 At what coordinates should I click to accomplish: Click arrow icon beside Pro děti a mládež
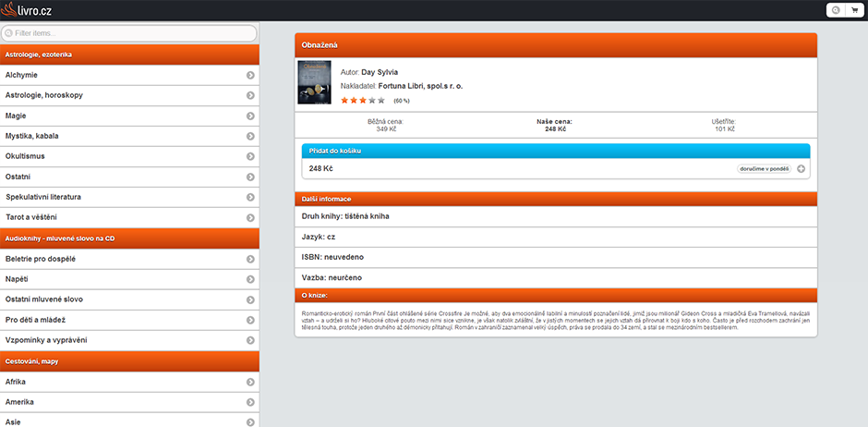pyautogui.click(x=250, y=321)
